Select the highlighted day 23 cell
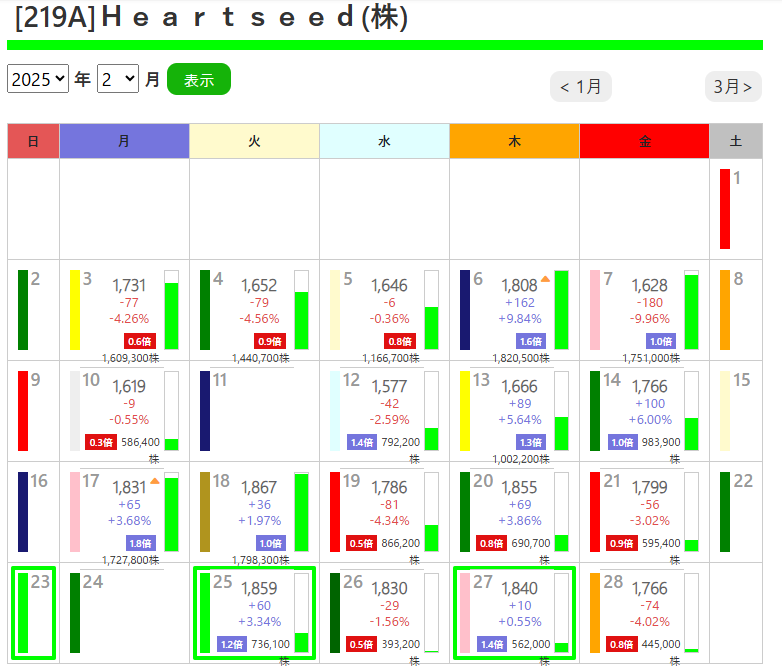 pyautogui.click(x=31, y=612)
